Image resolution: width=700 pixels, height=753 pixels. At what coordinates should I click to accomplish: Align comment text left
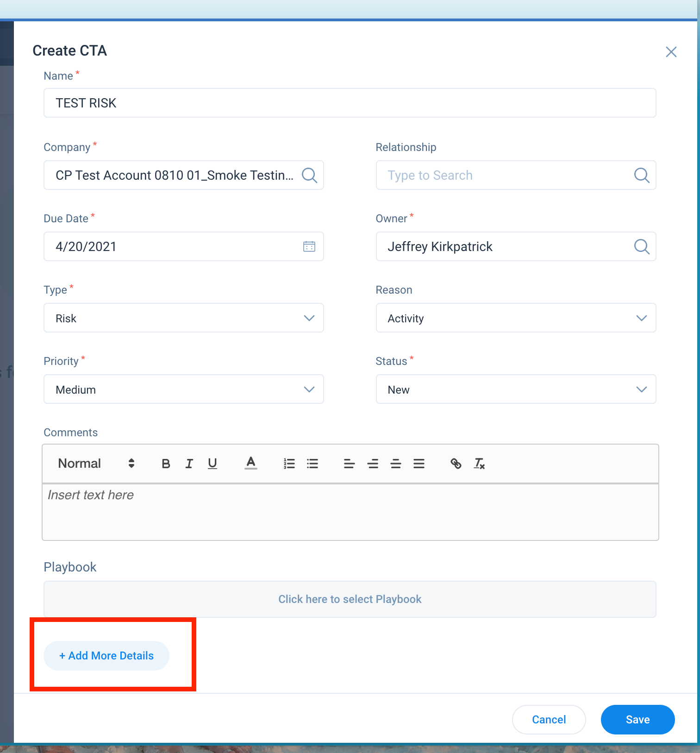coord(349,464)
